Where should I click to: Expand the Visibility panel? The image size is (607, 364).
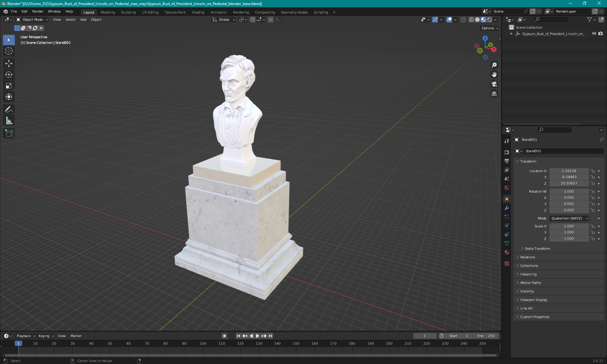(x=527, y=291)
